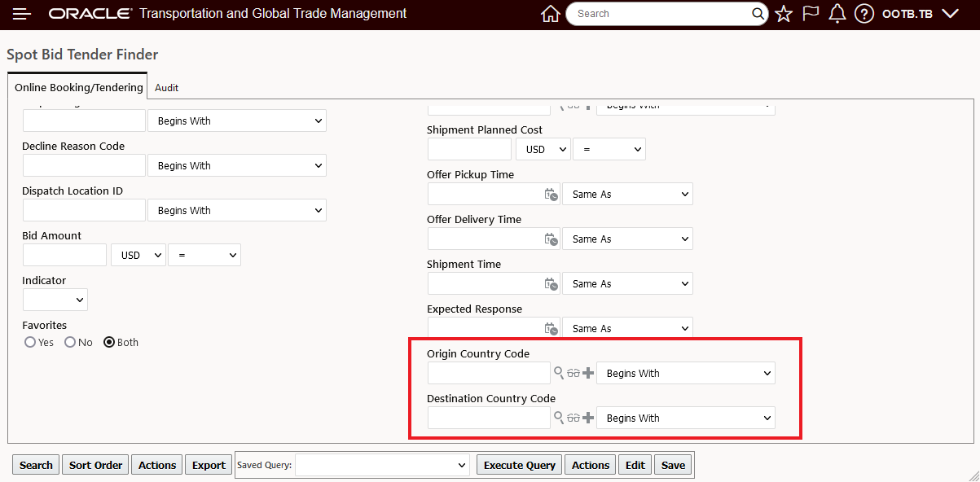Expand the Saved Query dropdown

(x=382, y=465)
